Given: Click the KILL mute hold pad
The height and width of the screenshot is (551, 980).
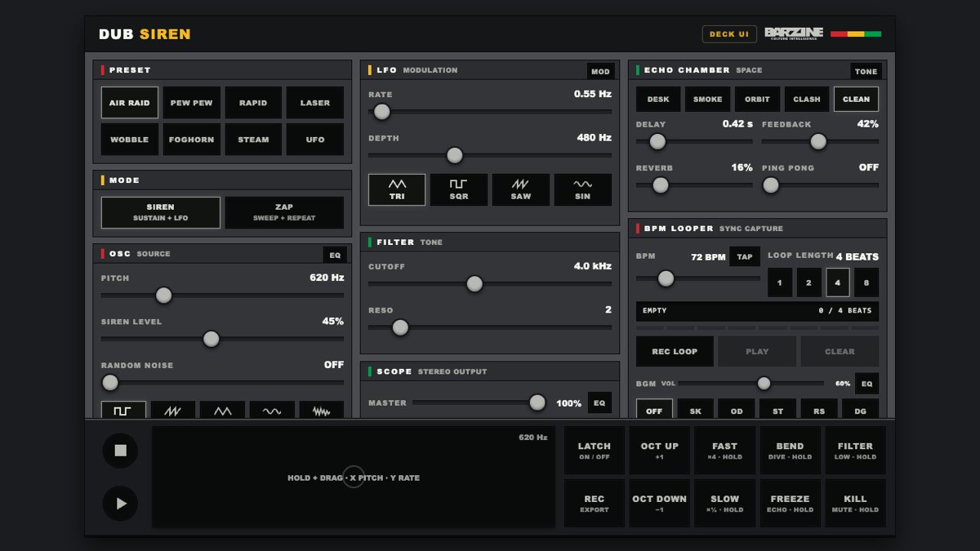Looking at the screenshot, I should 855,504.
